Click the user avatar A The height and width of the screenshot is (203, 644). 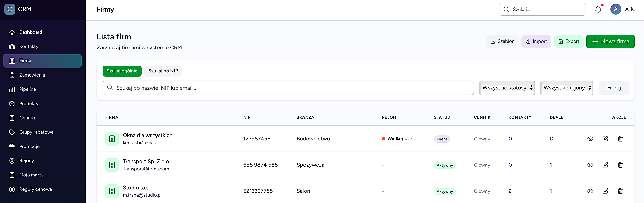[x=615, y=9]
